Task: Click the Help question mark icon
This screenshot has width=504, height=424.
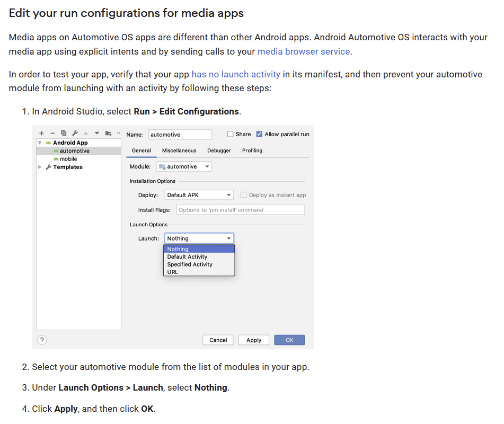Action: [42, 340]
